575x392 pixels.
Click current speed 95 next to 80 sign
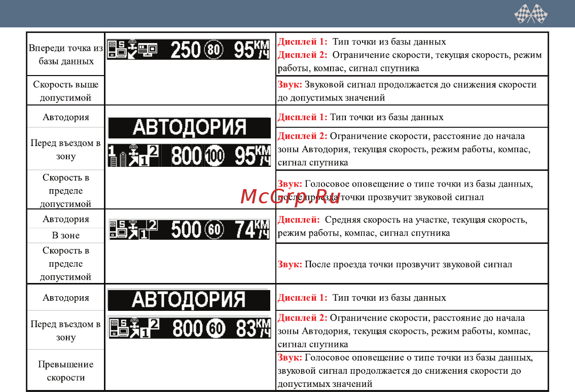pyautogui.click(x=244, y=50)
